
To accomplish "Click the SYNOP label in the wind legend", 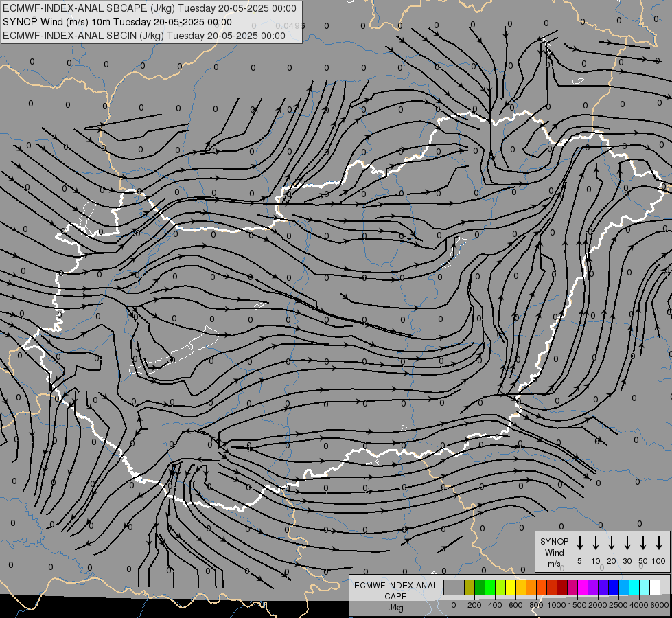I will (x=554, y=542).
